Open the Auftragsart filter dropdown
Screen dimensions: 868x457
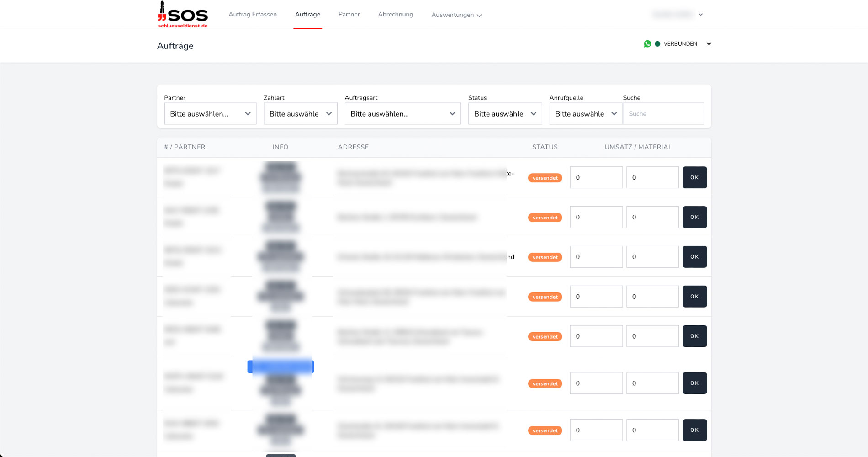tap(402, 114)
